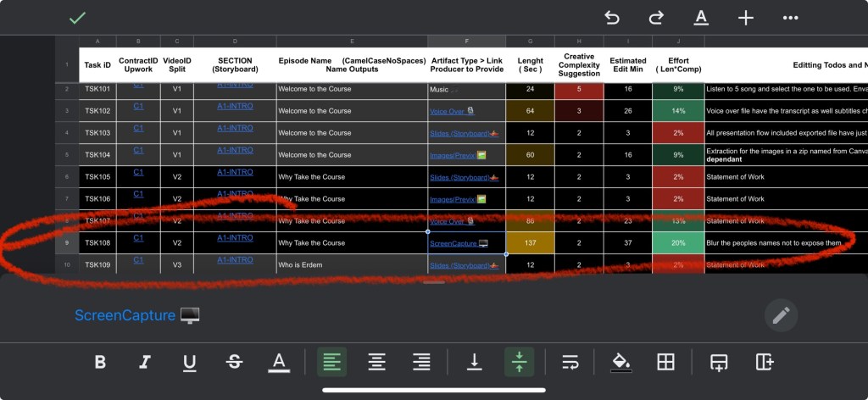Select row 9 header
The height and width of the screenshot is (400, 868).
click(67, 243)
